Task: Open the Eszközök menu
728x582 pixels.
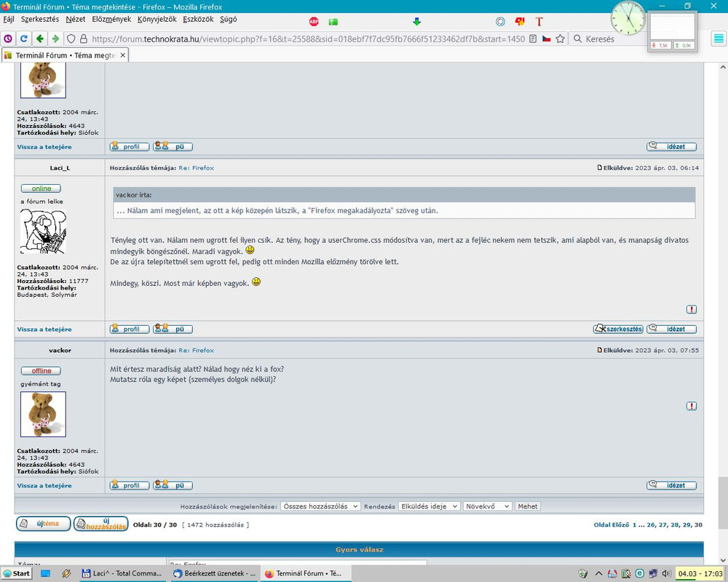Action: pos(198,19)
